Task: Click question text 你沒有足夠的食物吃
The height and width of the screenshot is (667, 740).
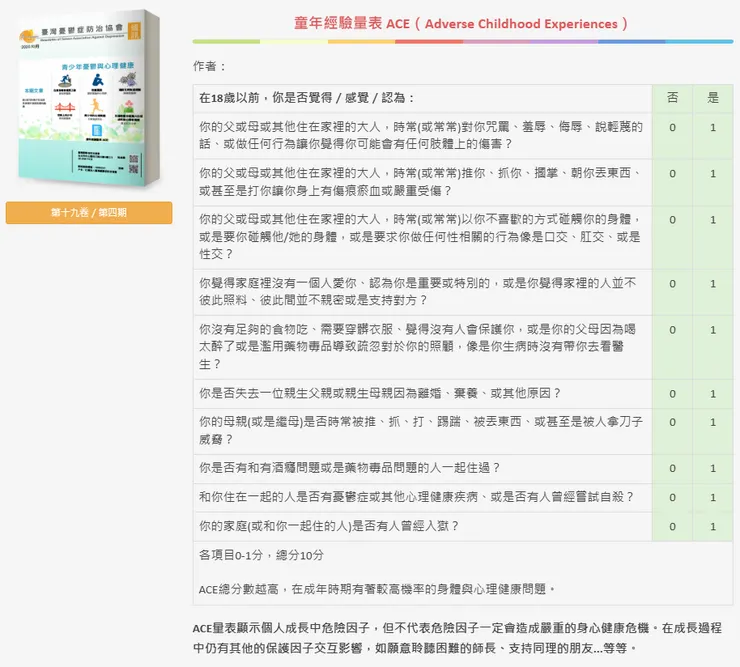Action: tap(417, 346)
